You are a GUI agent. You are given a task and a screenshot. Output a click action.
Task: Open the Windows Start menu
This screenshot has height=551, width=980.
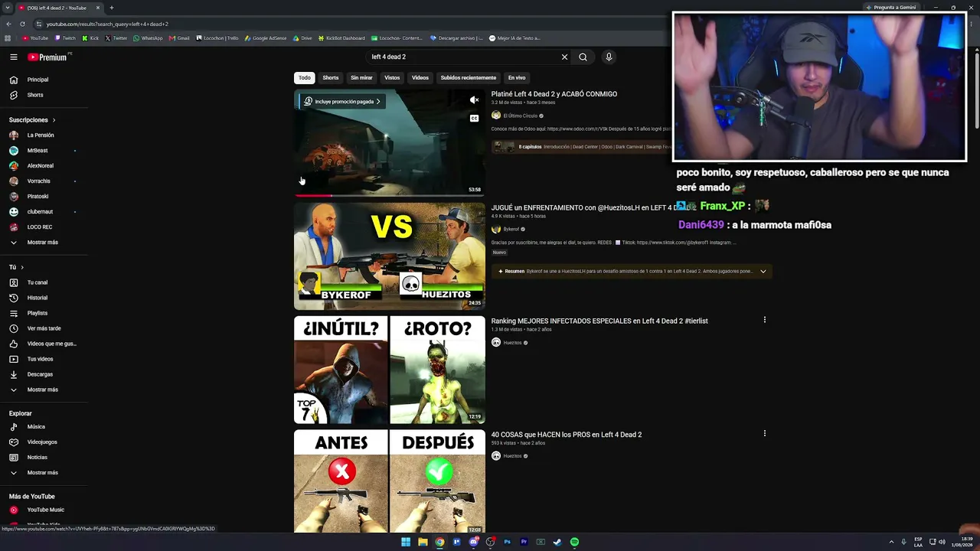coord(406,542)
